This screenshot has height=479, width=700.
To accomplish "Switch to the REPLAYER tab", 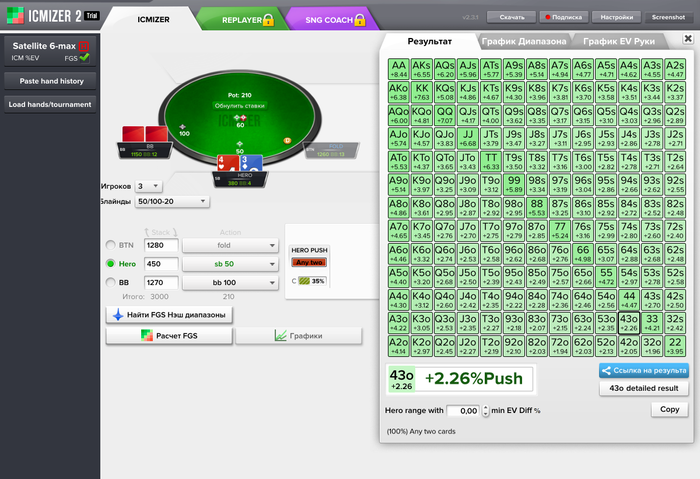I will [x=242, y=20].
